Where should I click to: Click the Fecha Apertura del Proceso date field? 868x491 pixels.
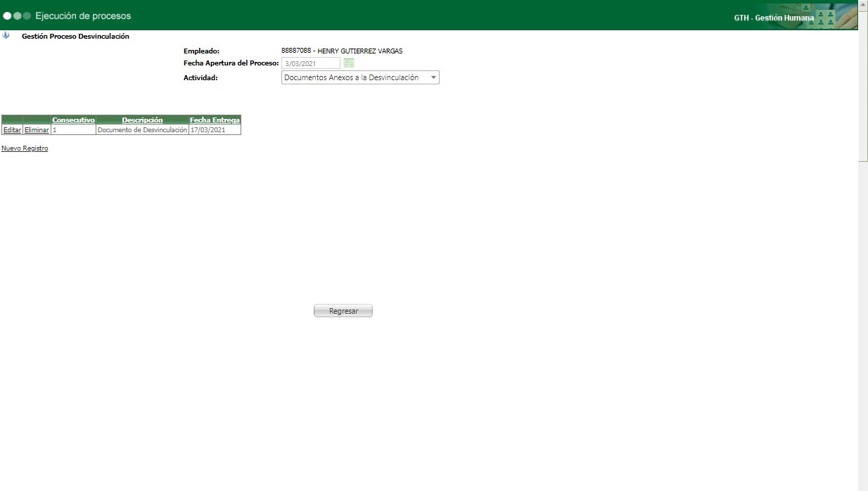[x=311, y=63]
